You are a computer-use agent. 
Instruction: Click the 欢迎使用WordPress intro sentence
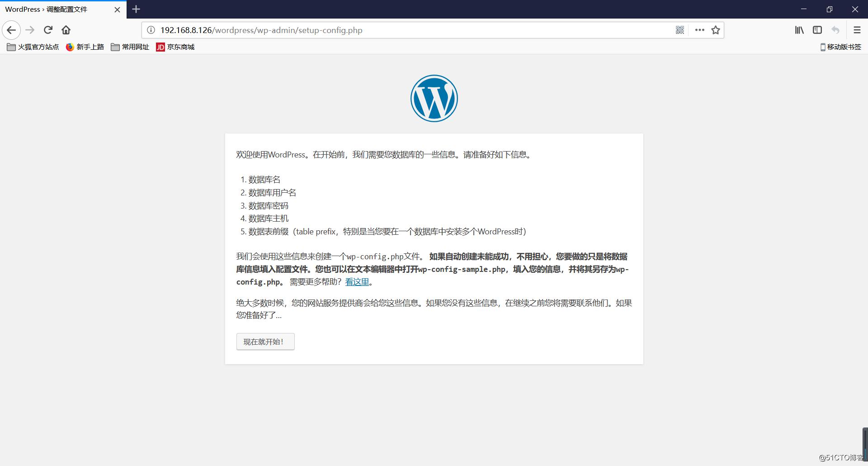pos(384,155)
